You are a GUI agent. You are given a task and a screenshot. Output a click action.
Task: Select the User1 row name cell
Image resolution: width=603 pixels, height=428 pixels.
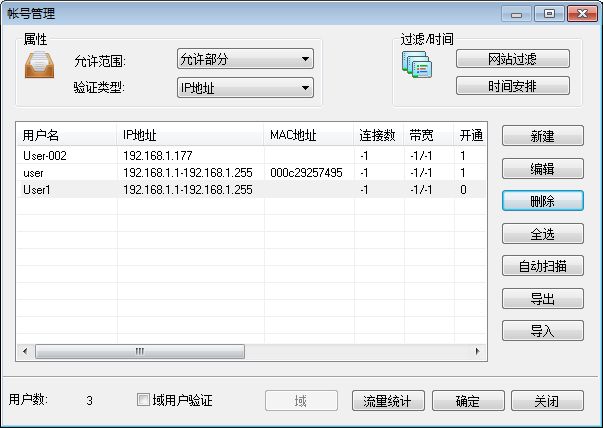[x=37, y=190]
